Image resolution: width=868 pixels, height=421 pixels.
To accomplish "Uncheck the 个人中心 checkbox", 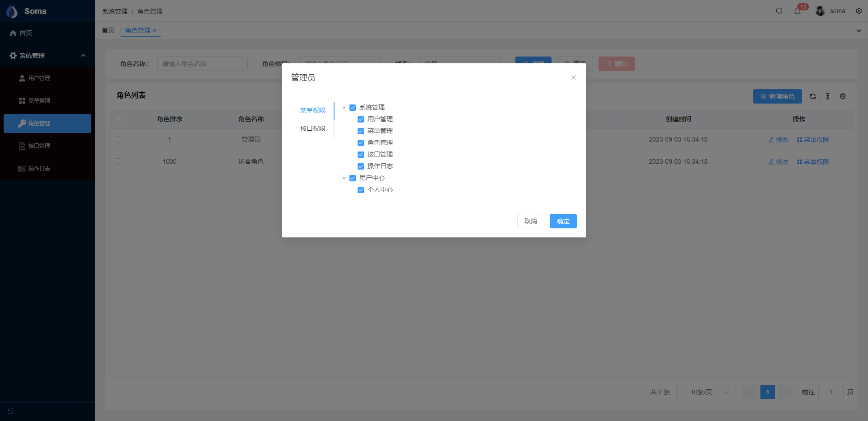I will coord(361,190).
